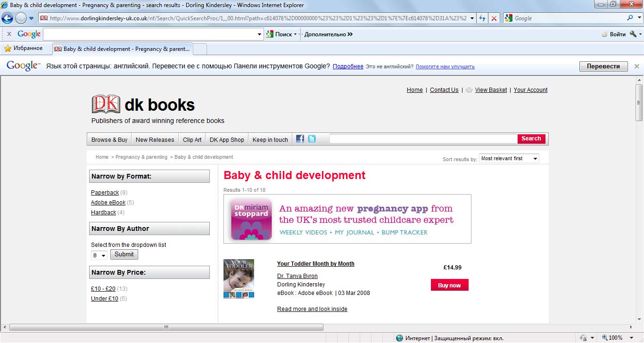Open the Избранное favorites star

point(24,48)
